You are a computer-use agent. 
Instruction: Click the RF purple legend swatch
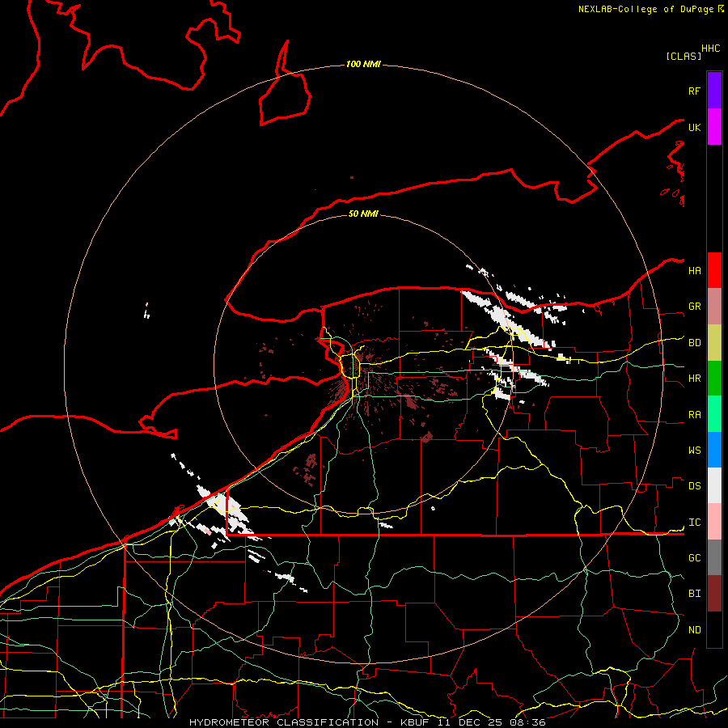click(x=714, y=91)
